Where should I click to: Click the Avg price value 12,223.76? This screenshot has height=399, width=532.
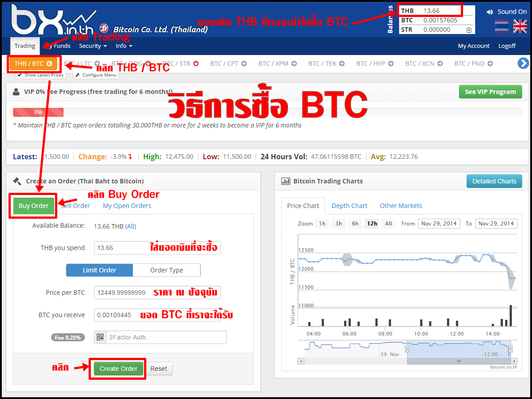point(404,157)
